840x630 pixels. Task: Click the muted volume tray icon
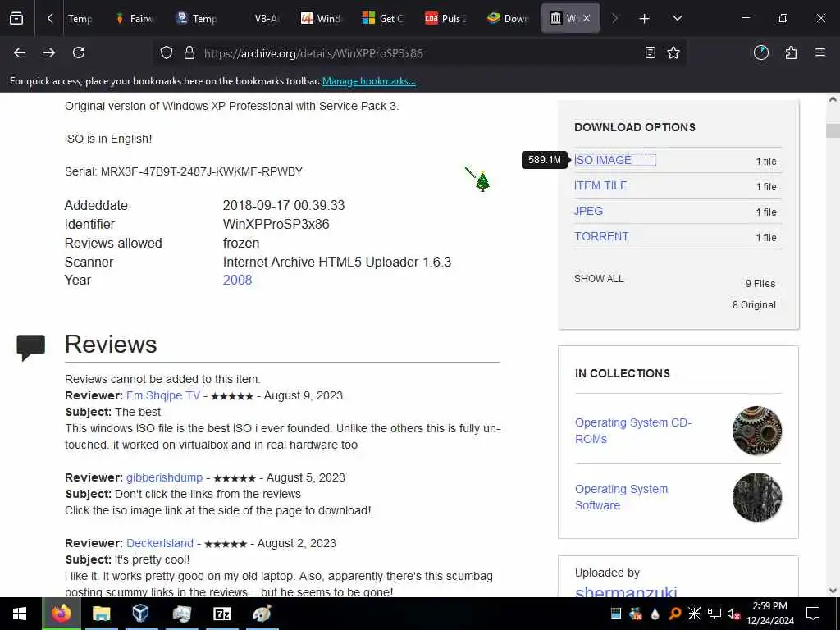point(733,614)
